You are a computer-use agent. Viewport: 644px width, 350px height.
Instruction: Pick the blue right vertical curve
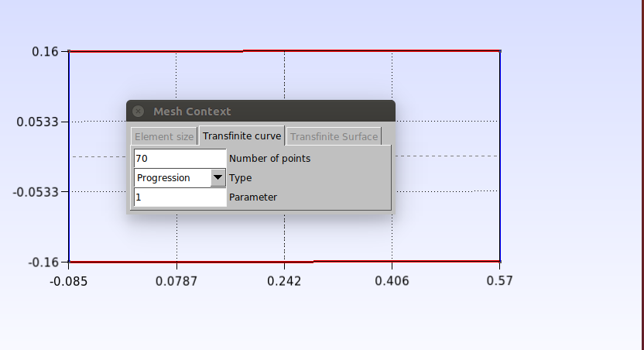point(500,155)
